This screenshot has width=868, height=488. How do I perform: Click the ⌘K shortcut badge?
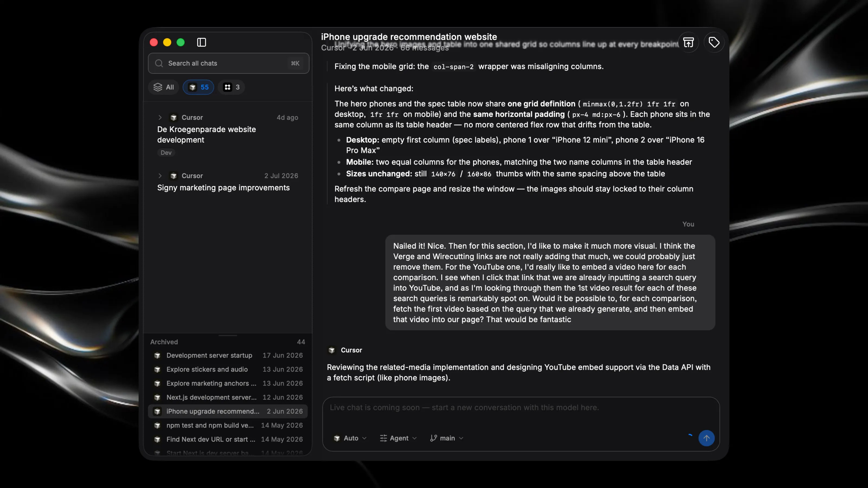(295, 63)
